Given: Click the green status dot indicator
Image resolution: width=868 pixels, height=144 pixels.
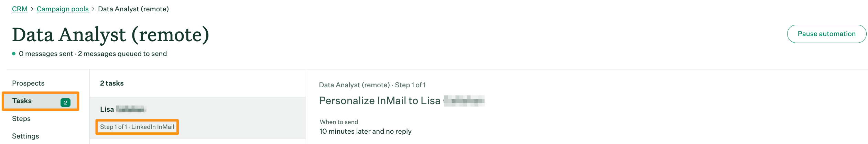Looking at the screenshot, I should click(14, 54).
